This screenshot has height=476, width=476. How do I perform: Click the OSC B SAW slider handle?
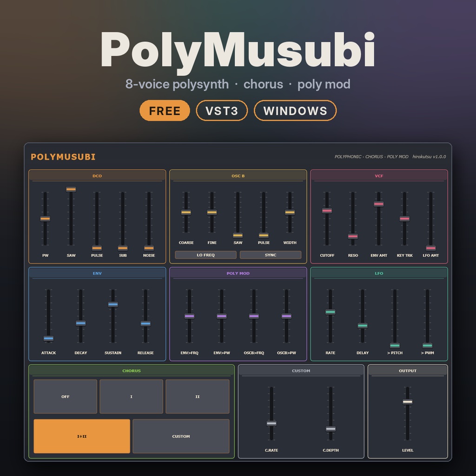(x=238, y=235)
